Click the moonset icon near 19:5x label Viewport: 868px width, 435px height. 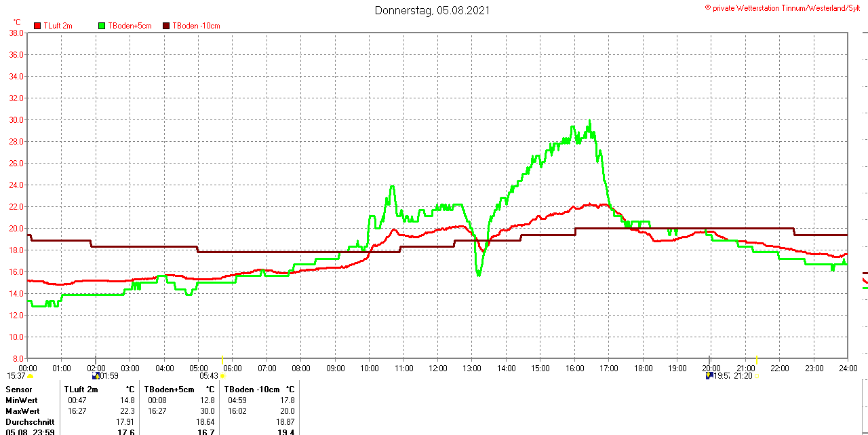(709, 376)
